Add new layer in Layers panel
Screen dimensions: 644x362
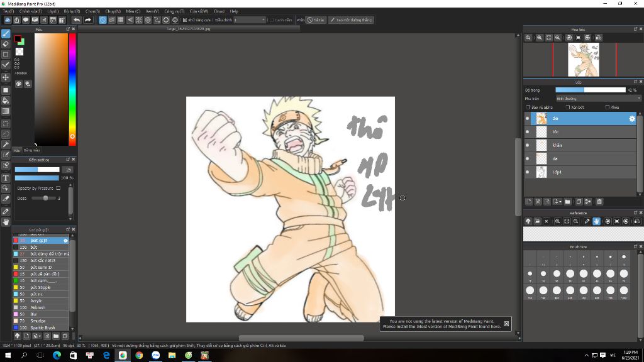(x=529, y=202)
